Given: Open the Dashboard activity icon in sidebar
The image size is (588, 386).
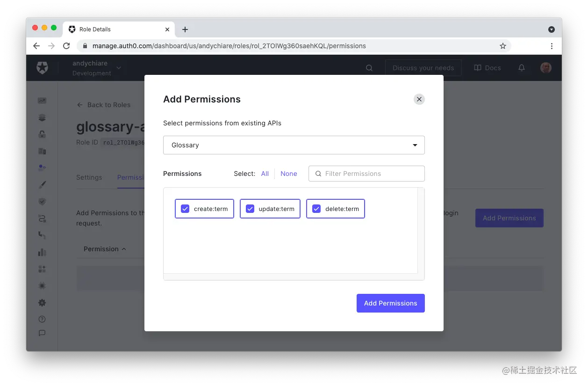Looking at the screenshot, I should click(42, 100).
